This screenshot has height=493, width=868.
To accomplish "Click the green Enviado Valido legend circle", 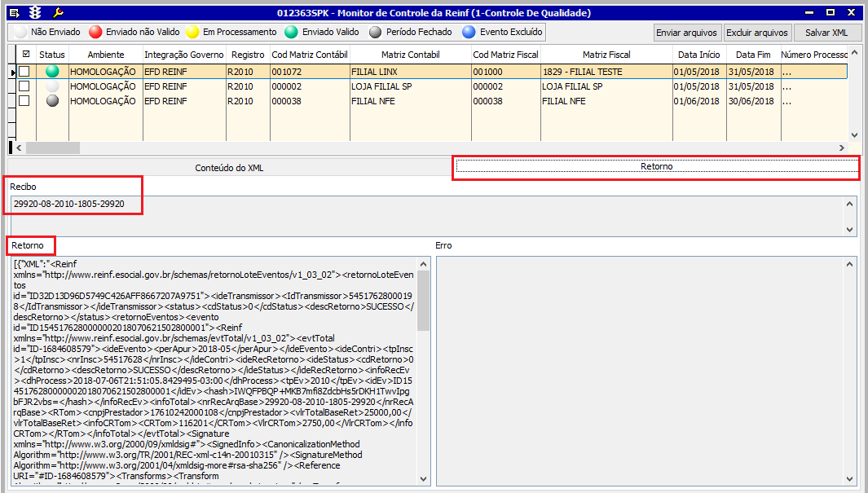I will coord(291,32).
